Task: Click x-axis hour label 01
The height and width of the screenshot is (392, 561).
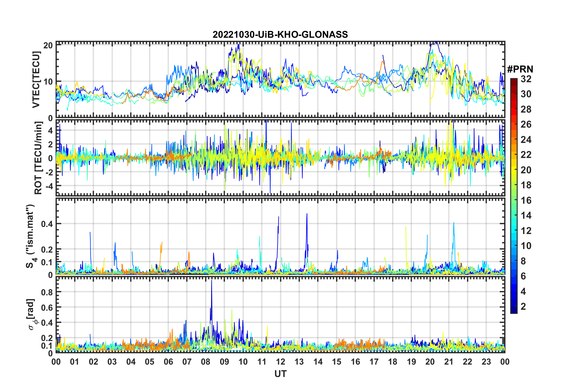Action: [75, 362]
